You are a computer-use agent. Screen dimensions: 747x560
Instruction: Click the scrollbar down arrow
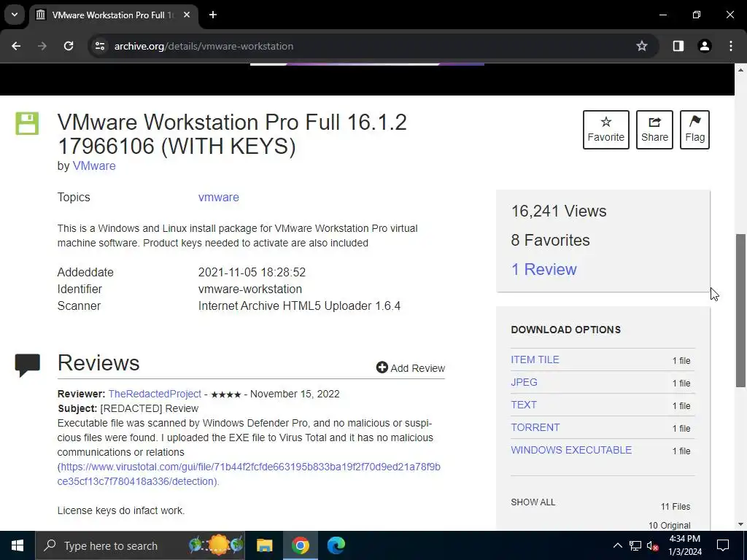[x=740, y=524]
